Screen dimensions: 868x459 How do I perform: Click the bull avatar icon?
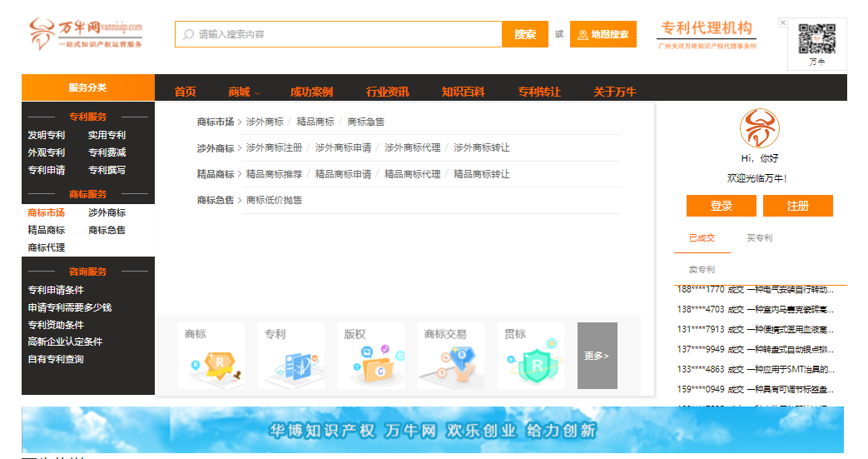point(760,128)
